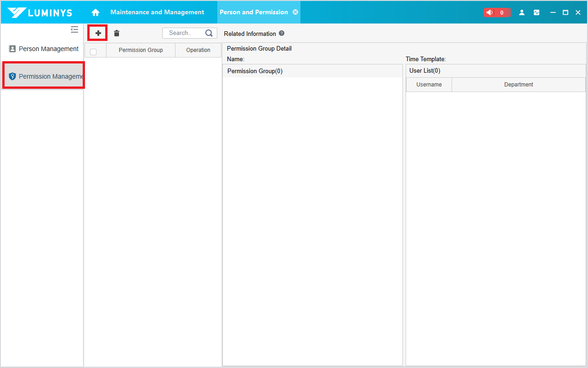Click the Permission Group column header
Viewport: 588px width, 368px height.
click(141, 50)
